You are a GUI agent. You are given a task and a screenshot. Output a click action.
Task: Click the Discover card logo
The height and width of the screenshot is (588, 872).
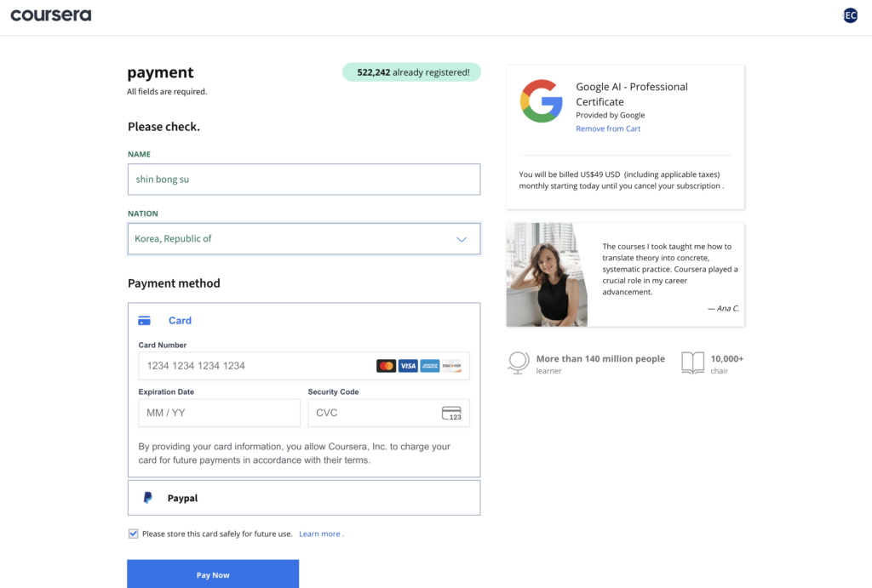pyautogui.click(x=451, y=366)
